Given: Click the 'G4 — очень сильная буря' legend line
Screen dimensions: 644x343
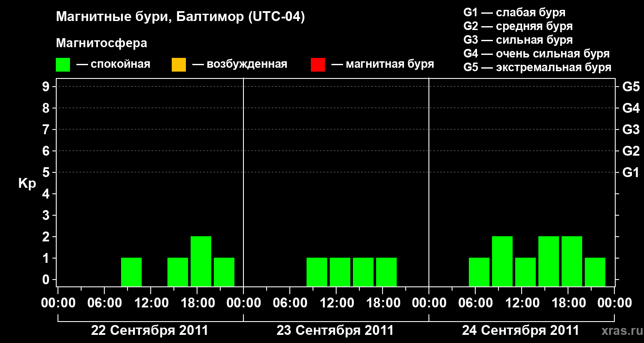Looking at the screenshot, I should click(536, 54).
